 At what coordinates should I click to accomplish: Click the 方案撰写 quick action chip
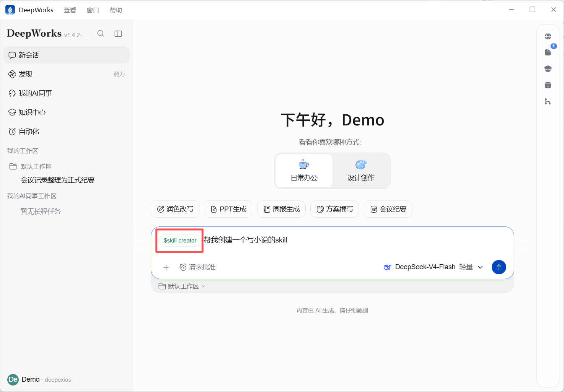point(335,209)
